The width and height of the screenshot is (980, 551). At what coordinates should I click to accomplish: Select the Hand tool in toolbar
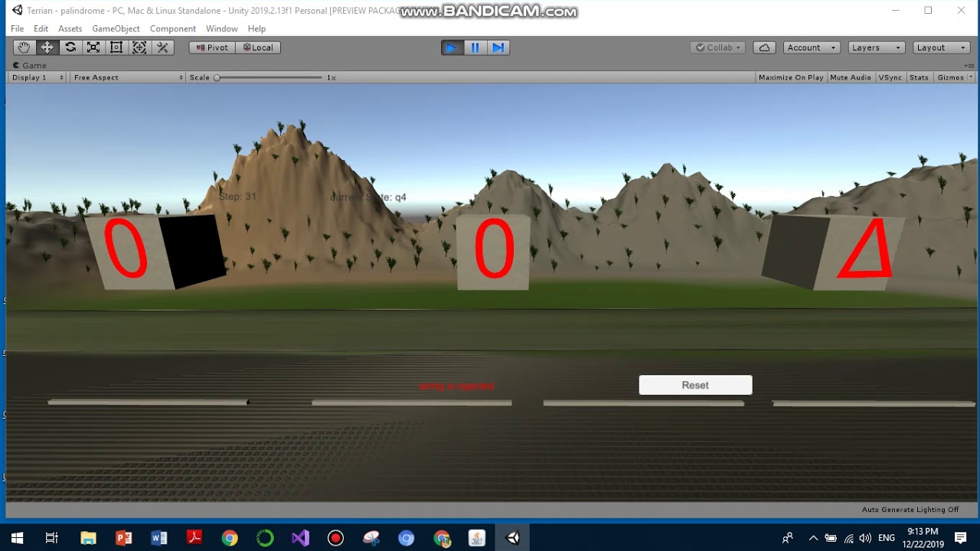[24, 47]
